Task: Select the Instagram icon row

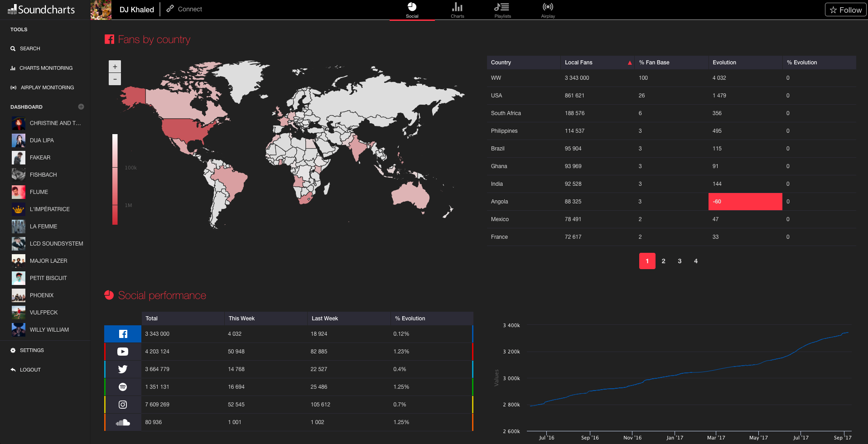Action: coord(123,405)
